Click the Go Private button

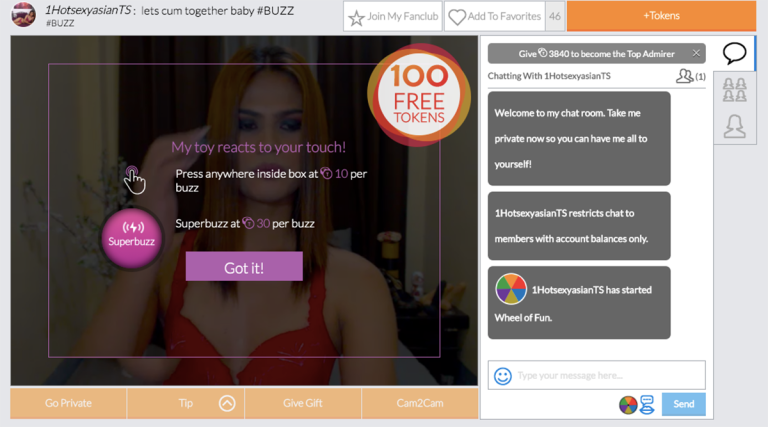[x=68, y=404]
